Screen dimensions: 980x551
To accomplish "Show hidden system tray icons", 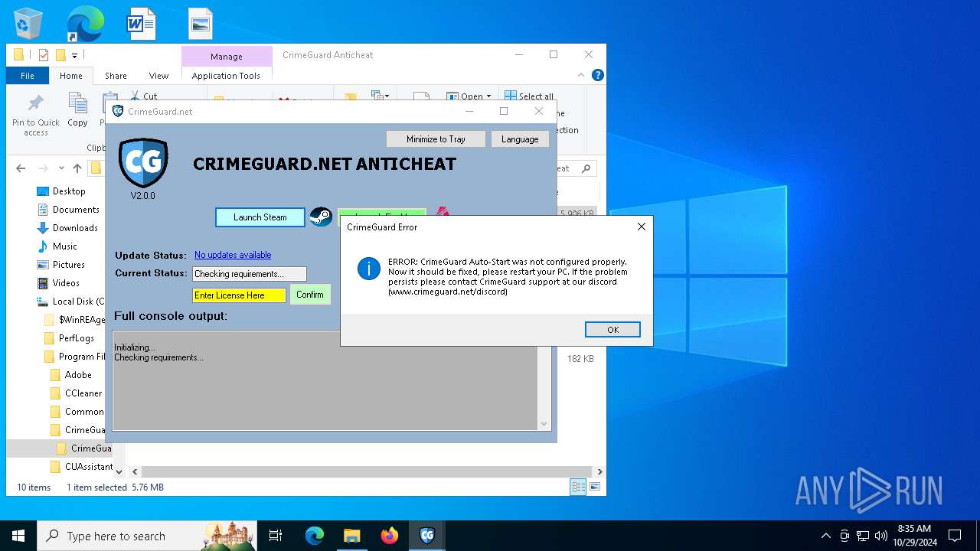I will pyautogui.click(x=825, y=536).
